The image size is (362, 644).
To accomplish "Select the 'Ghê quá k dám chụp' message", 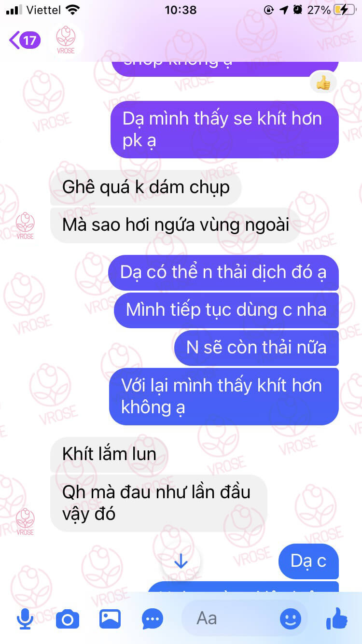I will click(146, 187).
